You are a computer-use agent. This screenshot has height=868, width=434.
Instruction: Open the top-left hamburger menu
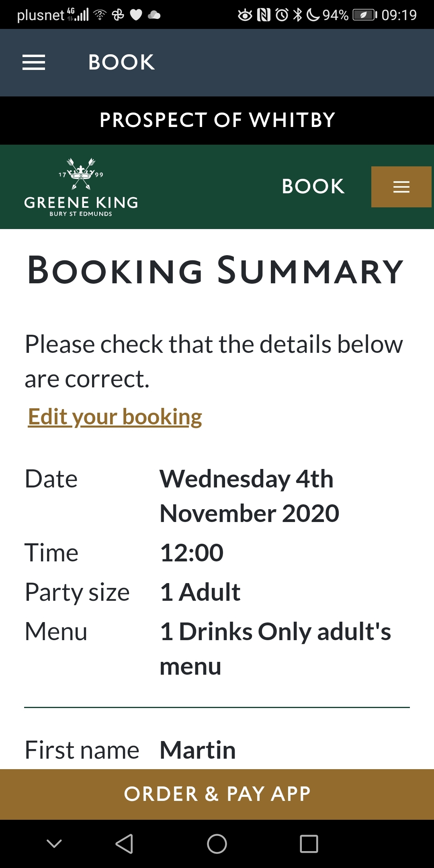(34, 62)
